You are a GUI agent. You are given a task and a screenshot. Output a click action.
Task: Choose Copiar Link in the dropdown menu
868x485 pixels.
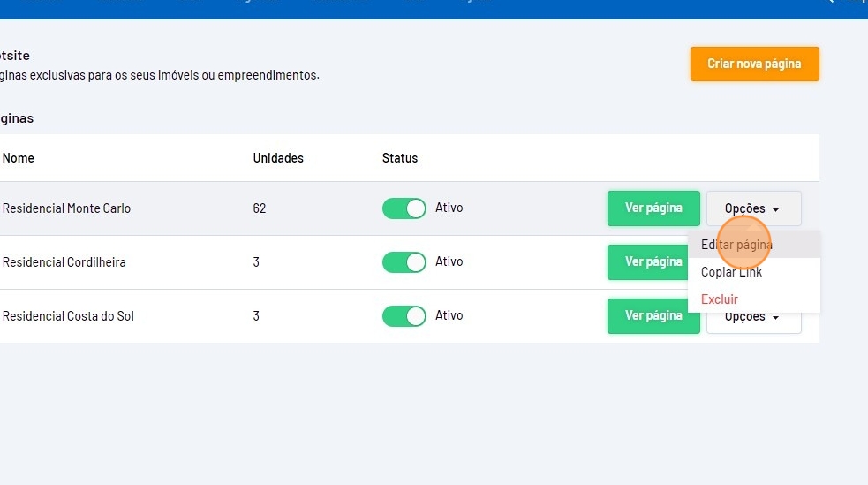[731, 272]
